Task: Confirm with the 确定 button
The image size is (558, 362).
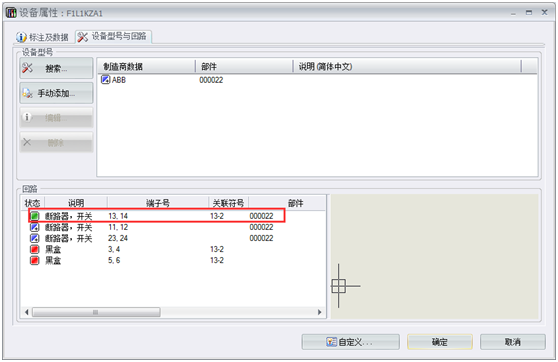Action: (440, 342)
